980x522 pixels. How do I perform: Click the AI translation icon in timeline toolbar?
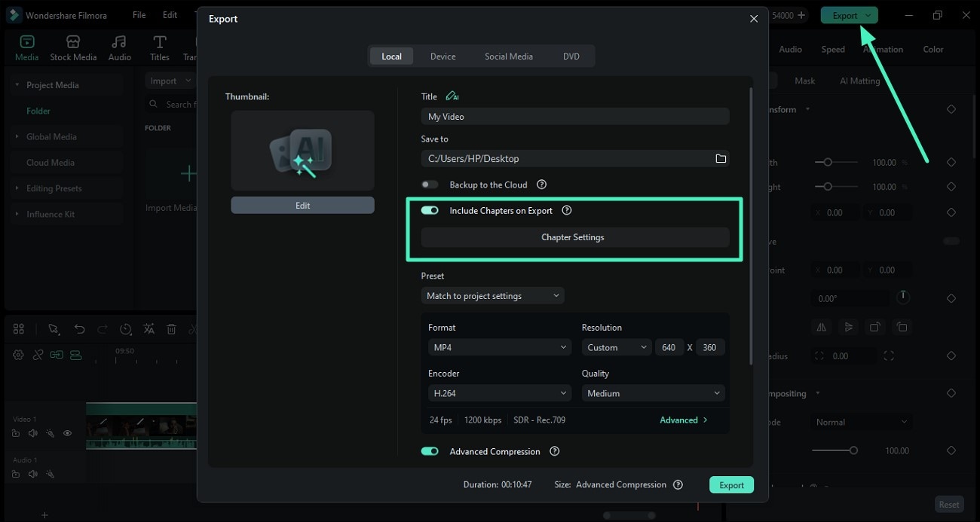coord(149,329)
